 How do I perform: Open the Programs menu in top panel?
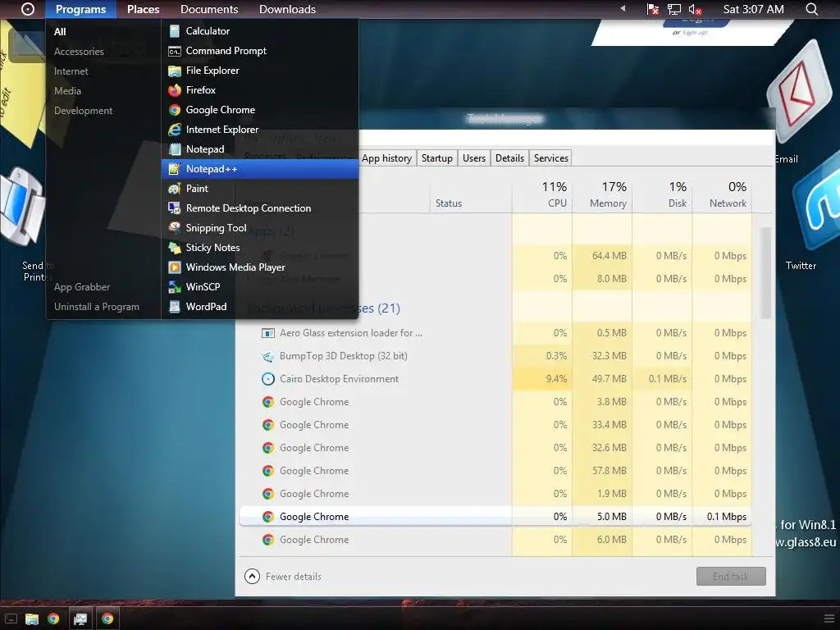pos(81,9)
